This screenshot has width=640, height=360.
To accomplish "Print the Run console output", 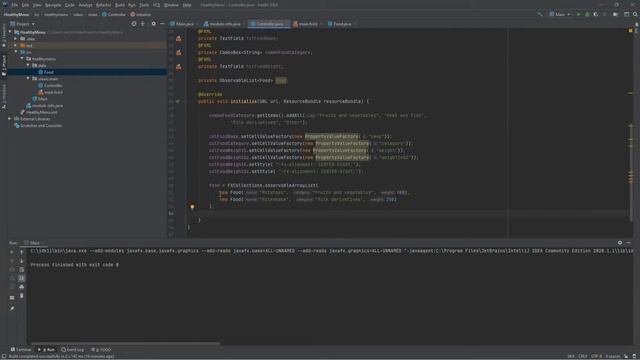I will 22,287.
